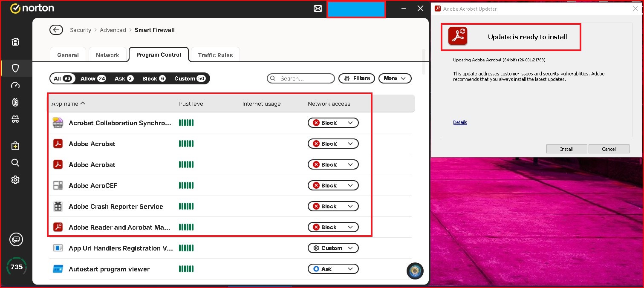Click the App Uri Handlers Registration icon
This screenshot has width=644, height=288.
(x=58, y=248)
